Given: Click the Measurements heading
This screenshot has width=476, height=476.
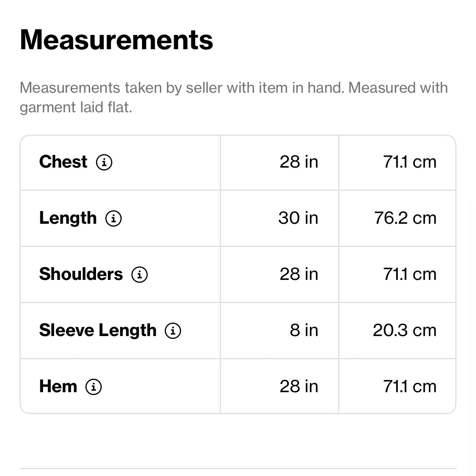Looking at the screenshot, I should click(x=116, y=40).
